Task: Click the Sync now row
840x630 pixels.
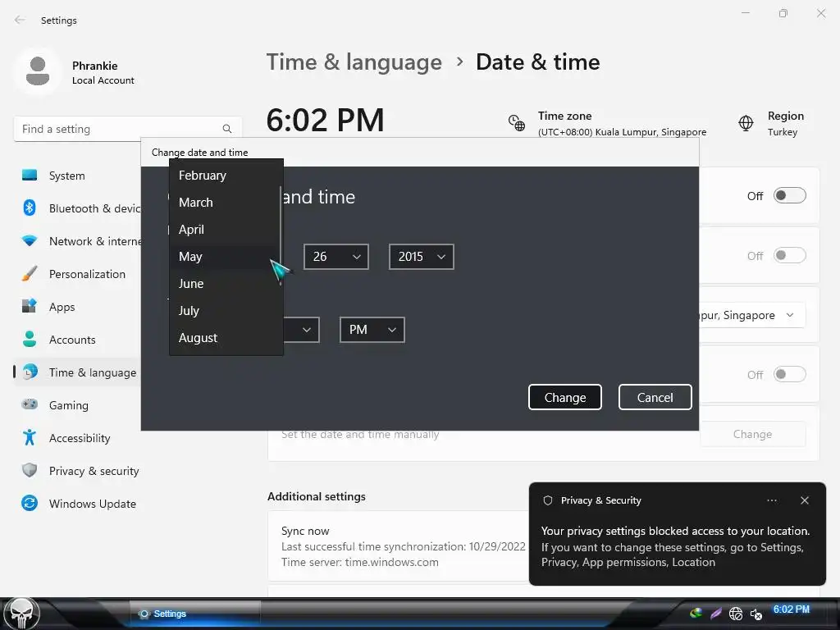Action: (398, 546)
